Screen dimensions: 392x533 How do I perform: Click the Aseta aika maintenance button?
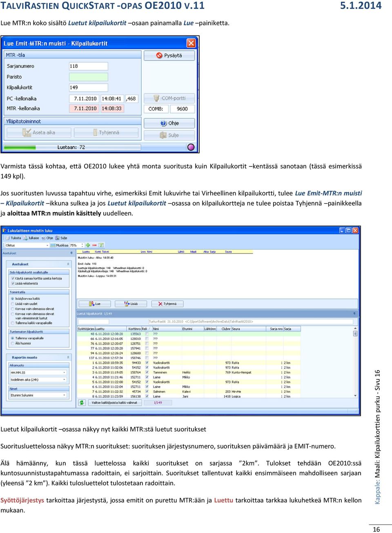tap(39, 133)
